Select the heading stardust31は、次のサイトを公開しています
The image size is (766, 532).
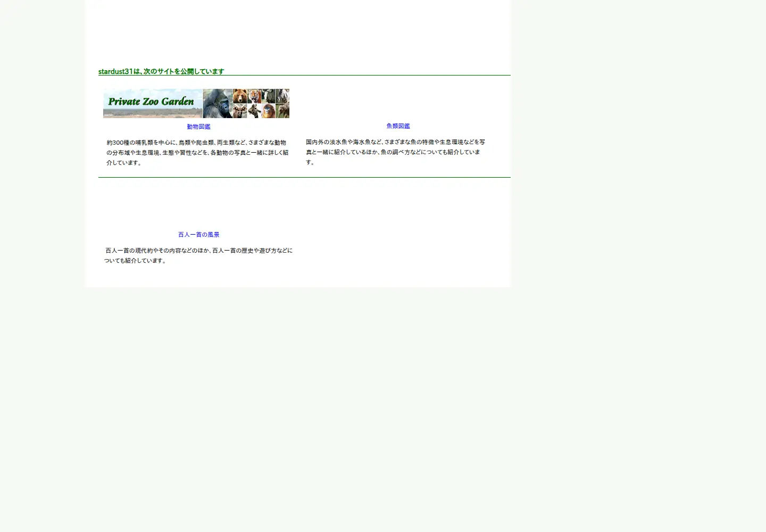pos(161,71)
